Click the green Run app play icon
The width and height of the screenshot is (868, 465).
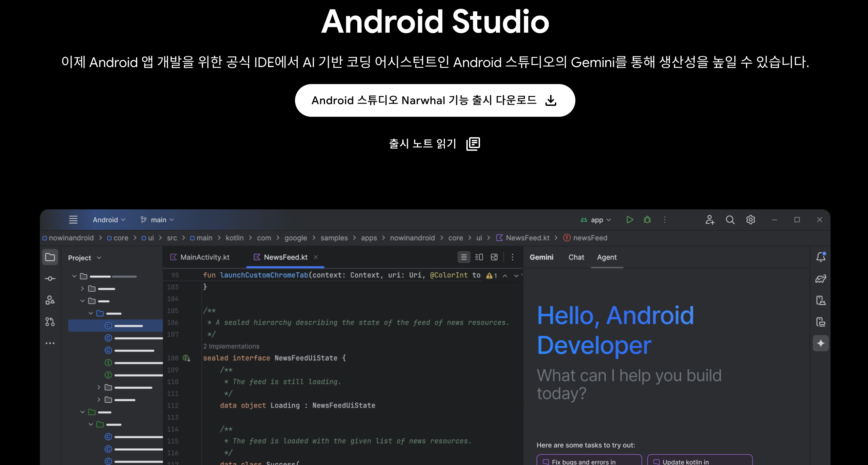(630, 220)
